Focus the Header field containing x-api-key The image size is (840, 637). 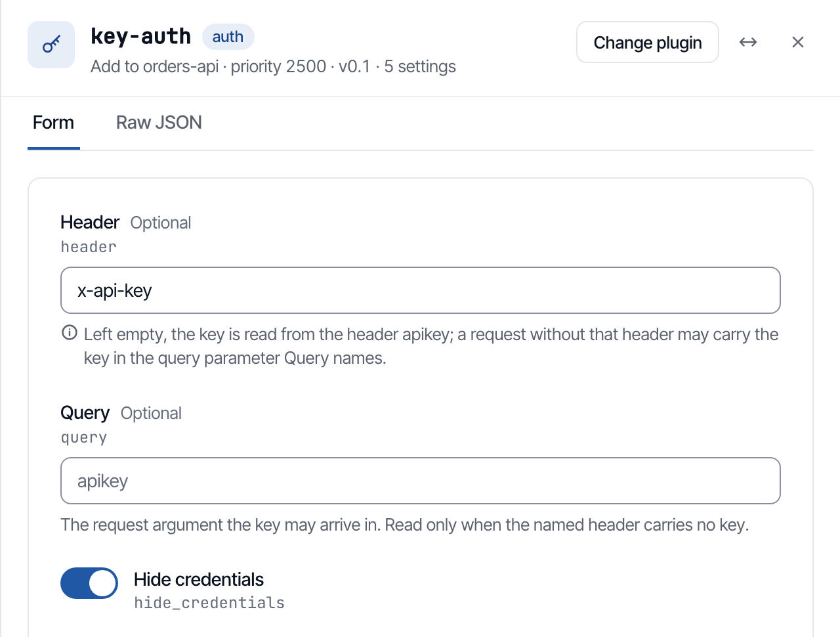tap(421, 290)
